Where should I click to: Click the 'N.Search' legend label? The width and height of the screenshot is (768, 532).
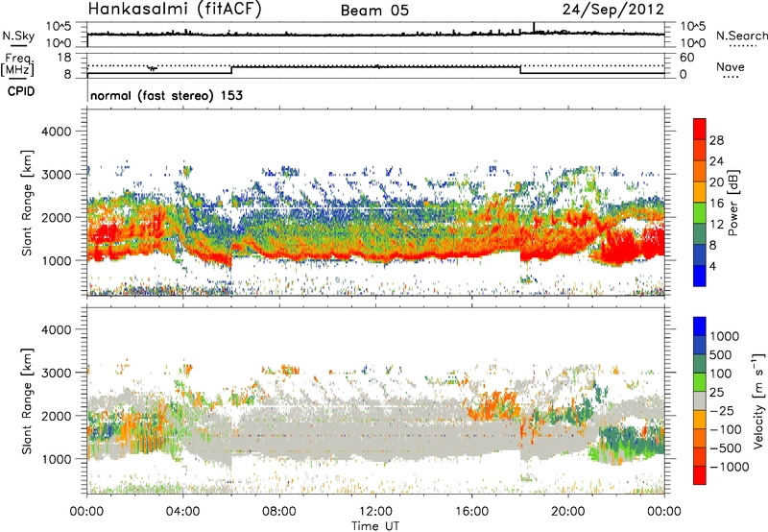[x=741, y=36]
